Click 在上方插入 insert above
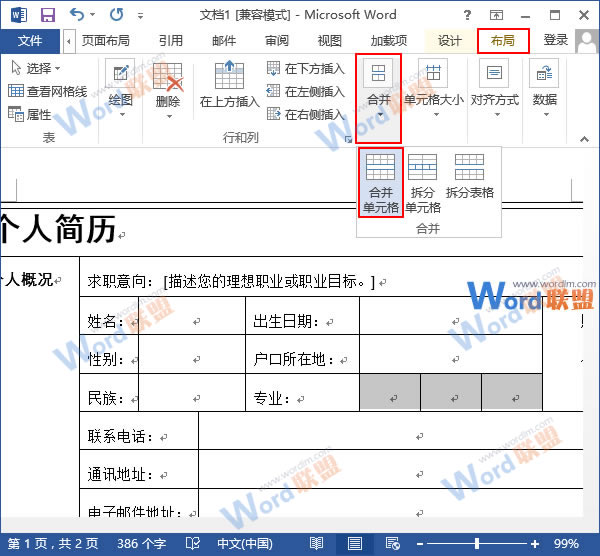 (x=230, y=85)
